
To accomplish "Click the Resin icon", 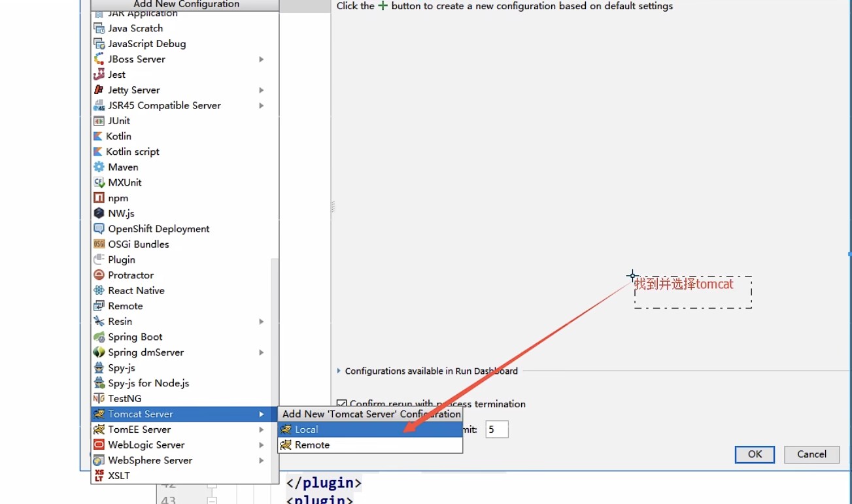I will (x=99, y=322).
